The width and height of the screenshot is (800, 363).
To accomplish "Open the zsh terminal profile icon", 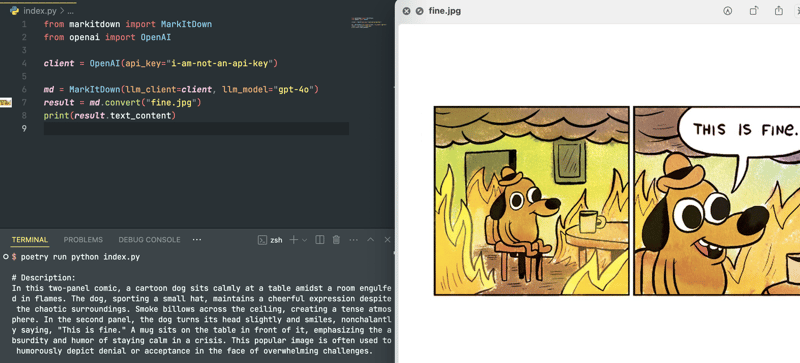I will [x=262, y=240].
